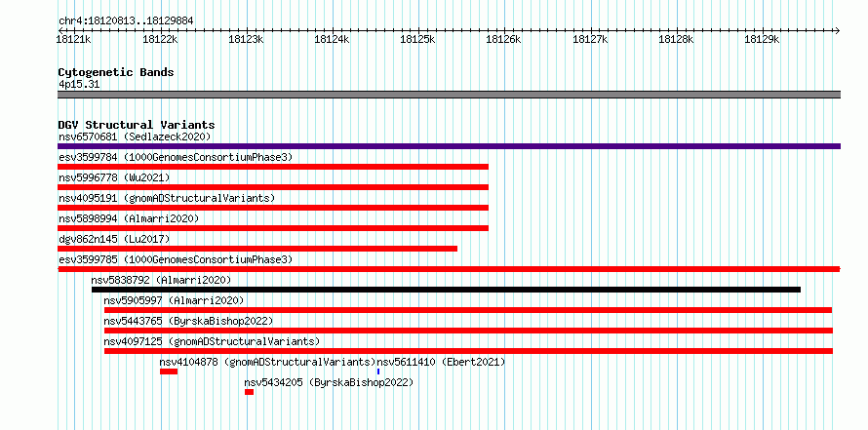868x430 pixels.
Task: Click the 18122k ruler tick label
Action: [x=160, y=40]
